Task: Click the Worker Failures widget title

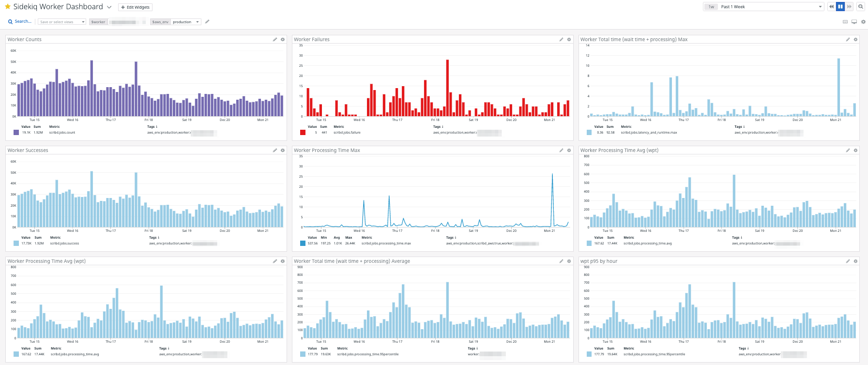Action: [x=312, y=40]
